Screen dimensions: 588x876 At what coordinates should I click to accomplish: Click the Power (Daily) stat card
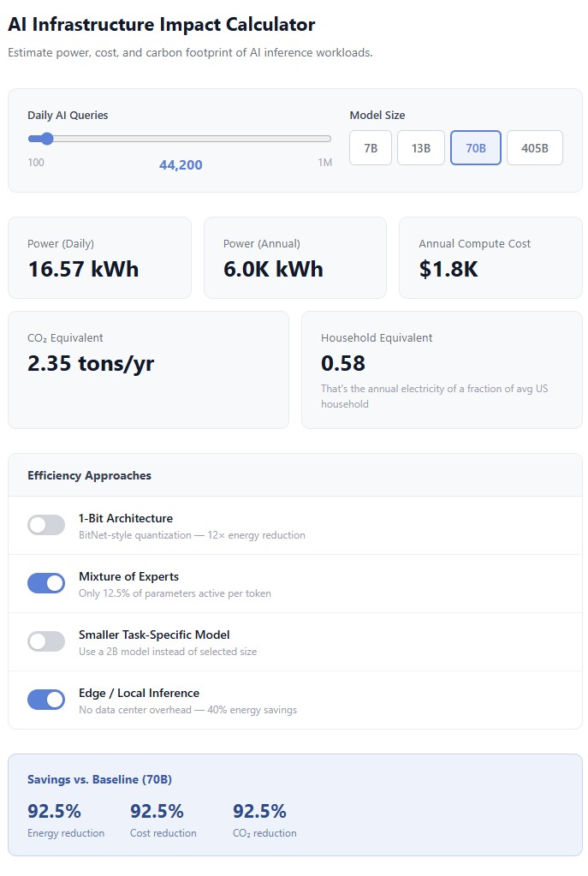pyautogui.click(x=99, y=257)
